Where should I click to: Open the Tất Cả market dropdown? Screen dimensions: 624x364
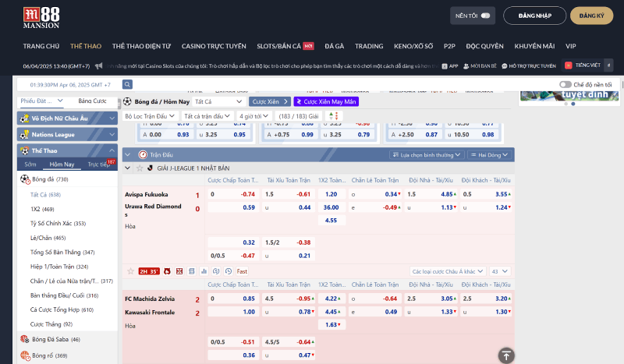pyautogui.click(x=218, y=101)
